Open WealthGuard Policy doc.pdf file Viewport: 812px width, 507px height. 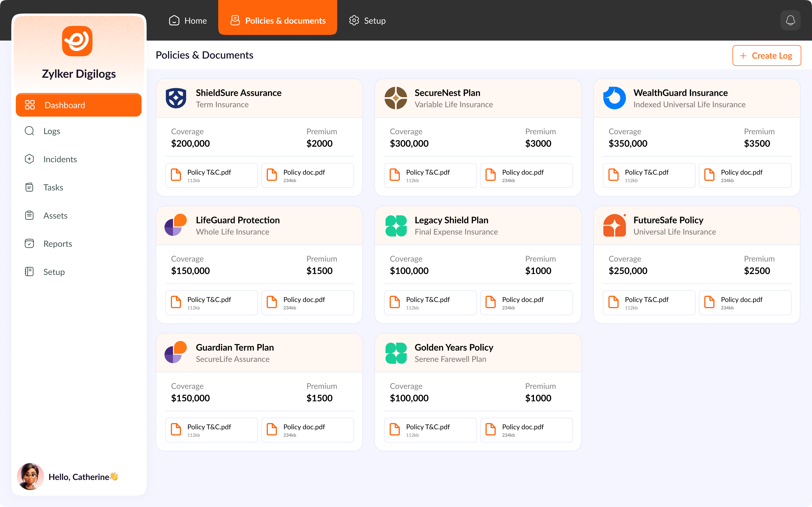point(745,175)
